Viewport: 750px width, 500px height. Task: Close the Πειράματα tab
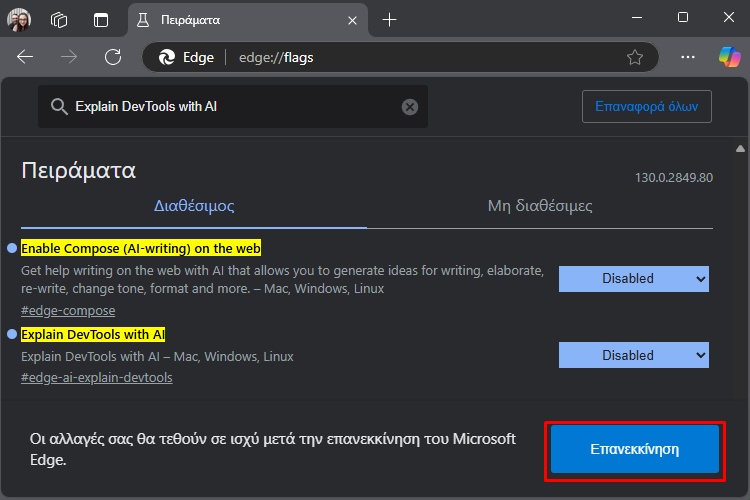click(353, 20)
